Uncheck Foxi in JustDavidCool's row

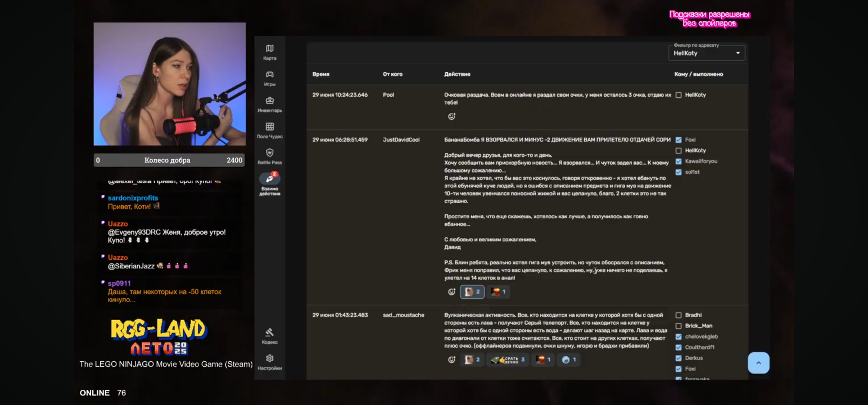(678, 140)
